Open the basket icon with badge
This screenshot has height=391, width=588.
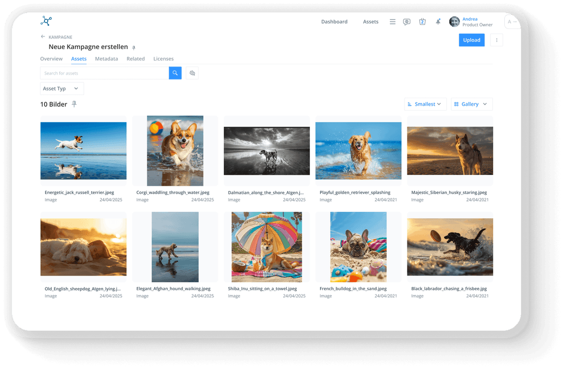point(422,22)
